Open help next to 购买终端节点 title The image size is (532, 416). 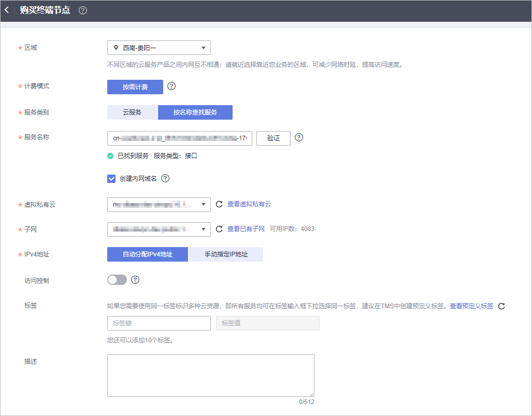pyautogui.click(x=83, y=10)
